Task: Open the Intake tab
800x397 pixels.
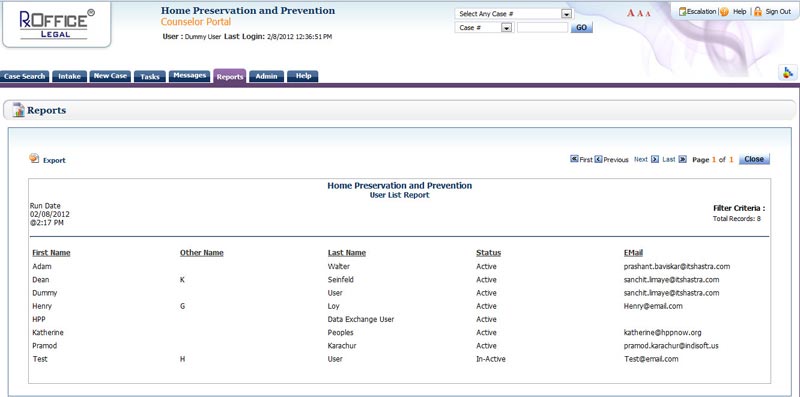Action: point(69,76)
